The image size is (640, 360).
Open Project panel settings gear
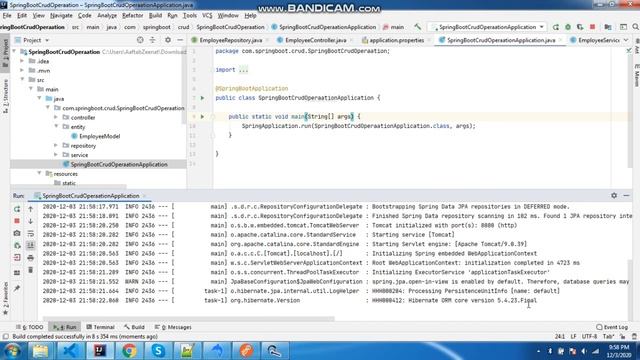coord(168,40)
